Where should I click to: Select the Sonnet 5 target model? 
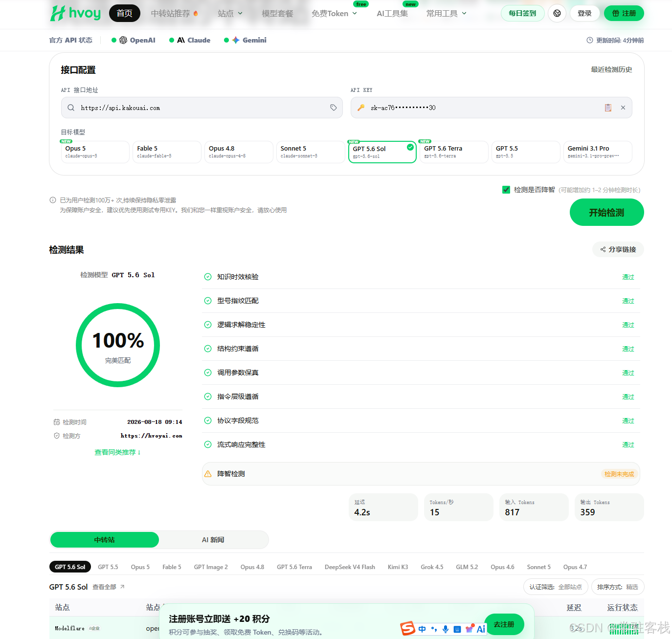tap(311, 152)
